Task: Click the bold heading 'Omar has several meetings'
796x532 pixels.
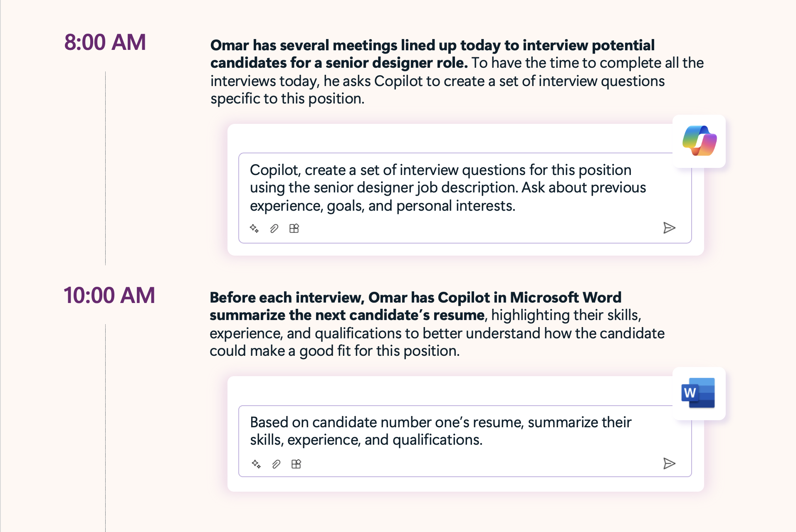Action: [x=432, y=46]
